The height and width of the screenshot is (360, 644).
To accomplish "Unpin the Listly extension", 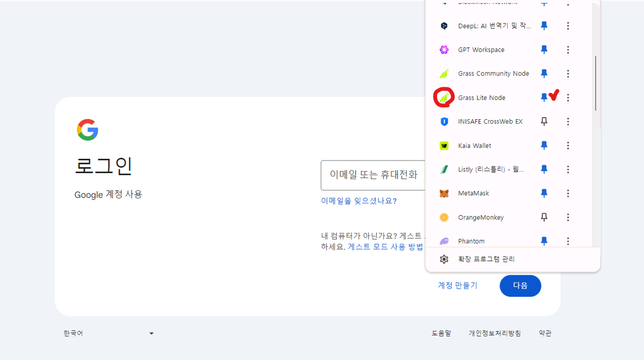I will 544,169.
